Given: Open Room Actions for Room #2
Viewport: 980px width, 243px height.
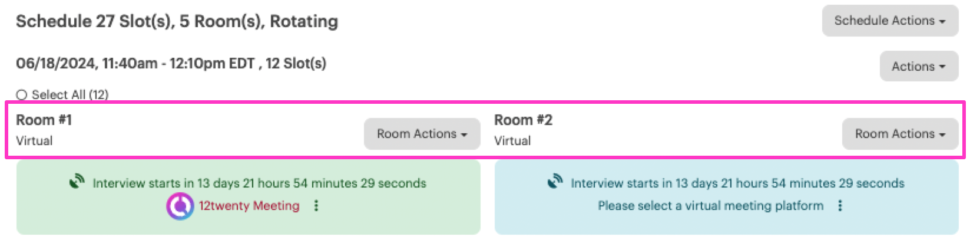Looking at the screenshot, I should 900,134.
